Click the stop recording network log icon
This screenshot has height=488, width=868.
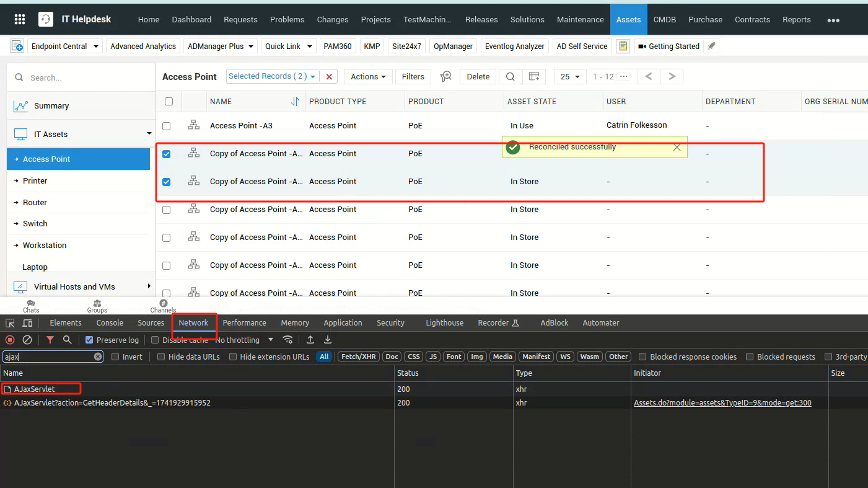click(x=10, y=340)
